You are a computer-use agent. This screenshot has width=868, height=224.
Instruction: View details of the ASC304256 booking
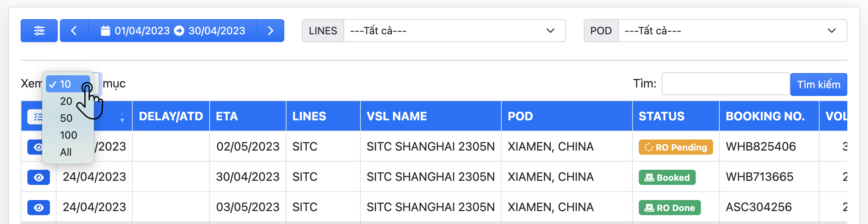click(x=38, y=208)
